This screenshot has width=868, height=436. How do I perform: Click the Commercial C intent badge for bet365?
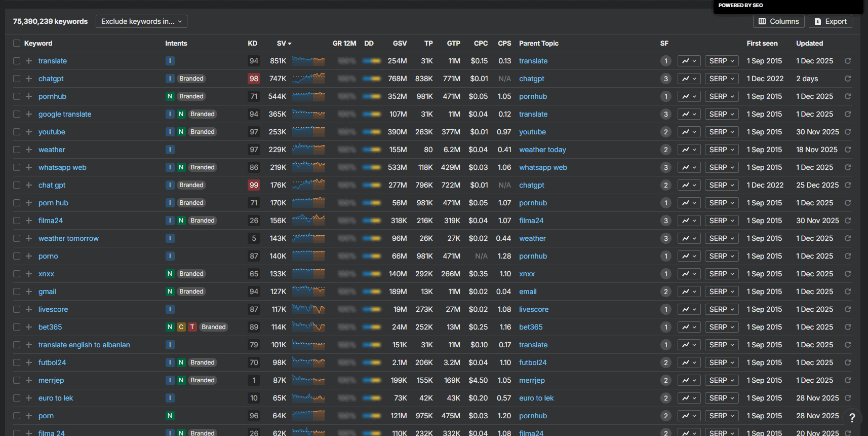181,327
